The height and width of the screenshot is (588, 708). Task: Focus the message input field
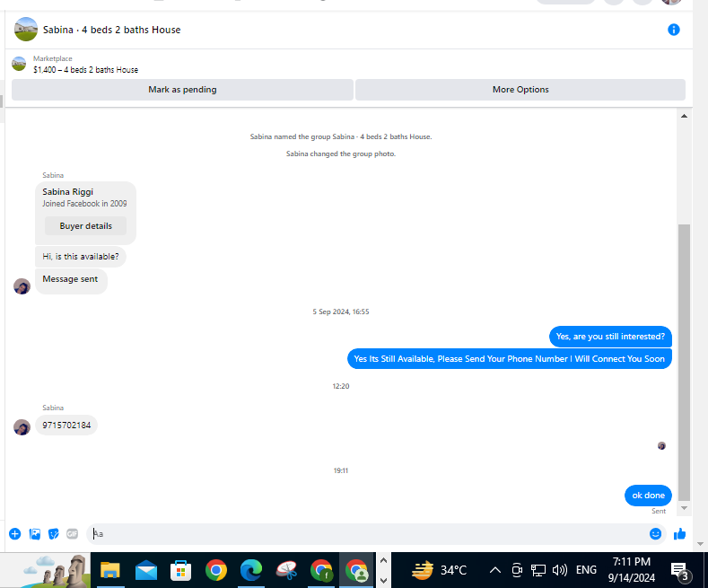pos(368,534)
